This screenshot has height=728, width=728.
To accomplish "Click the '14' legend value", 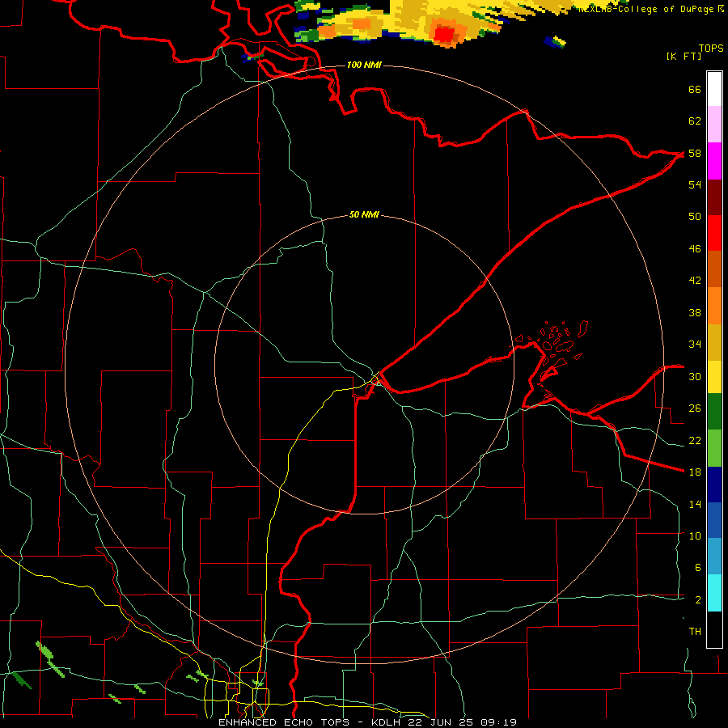I will pyautogui.click(x=695, y=504).
